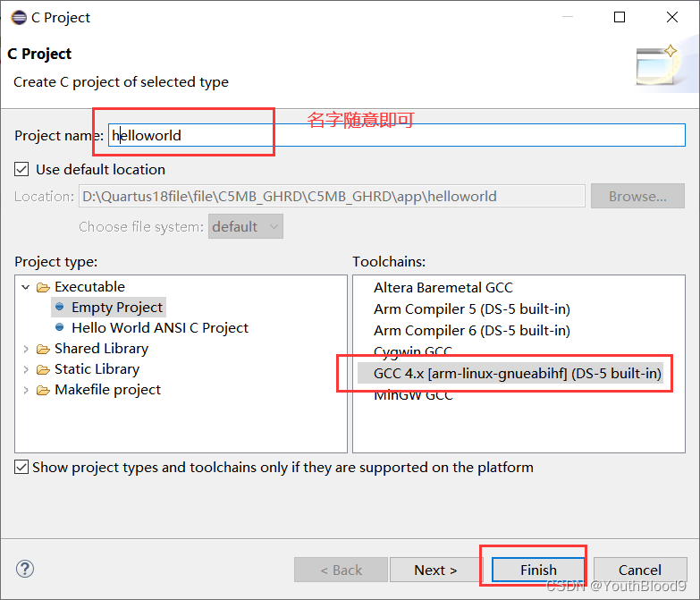Expand the Shared Library node
The image size is (700, 600).
(26, 349)
